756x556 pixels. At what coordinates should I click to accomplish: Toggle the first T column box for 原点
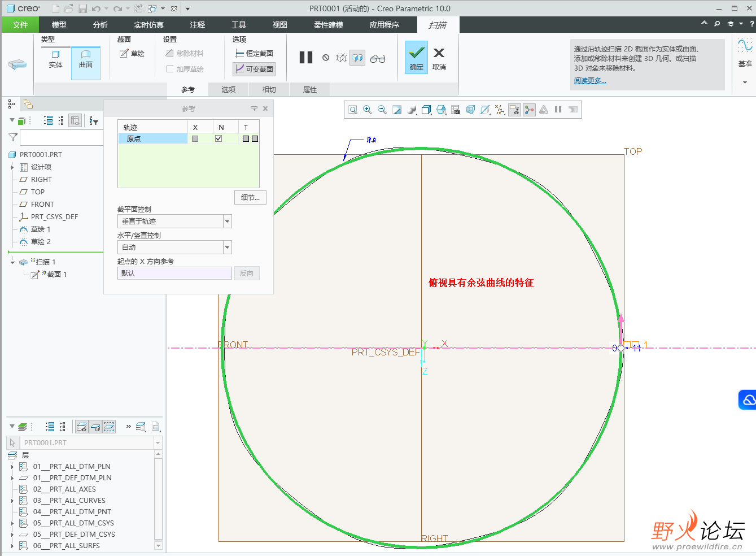(246, 138)
